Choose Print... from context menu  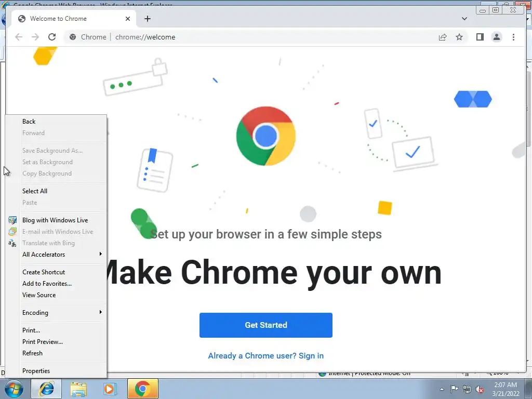(x=56, y=330)
